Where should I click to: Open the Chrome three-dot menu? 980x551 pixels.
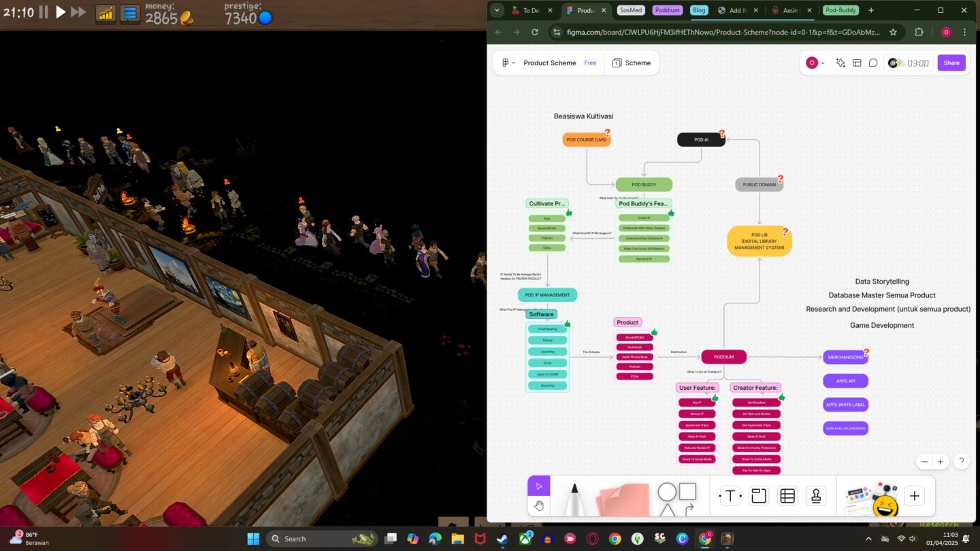tap(964, 32)
